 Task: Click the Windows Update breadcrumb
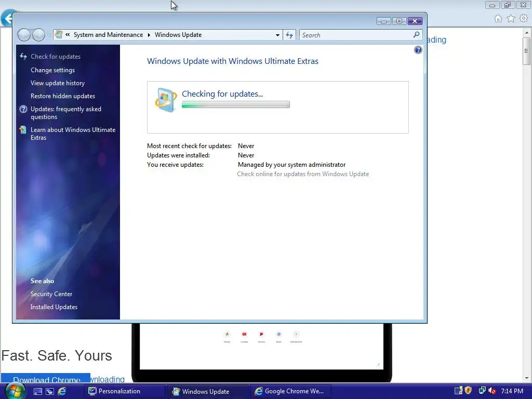178,35
